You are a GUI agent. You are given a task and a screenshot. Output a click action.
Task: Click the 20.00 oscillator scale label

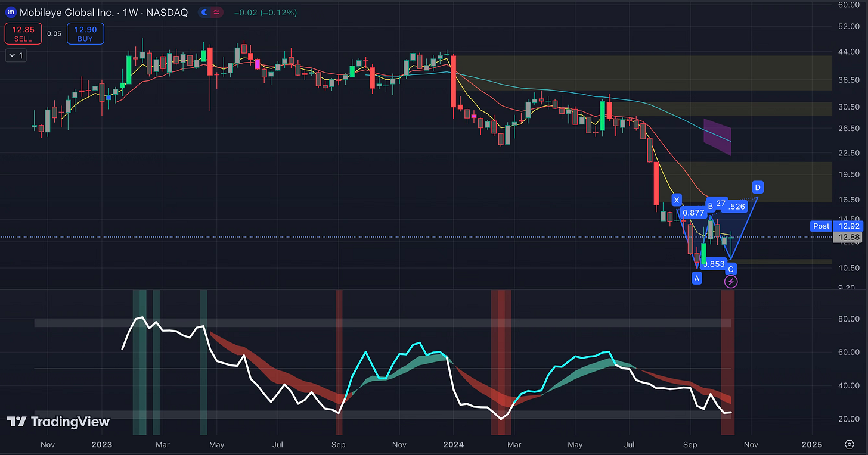[848, 419]
